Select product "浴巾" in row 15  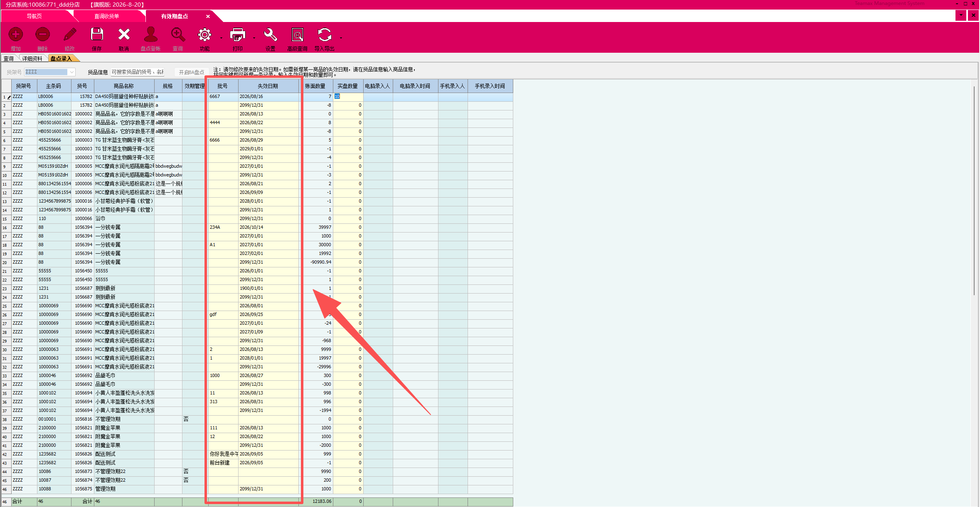(124, 219)
